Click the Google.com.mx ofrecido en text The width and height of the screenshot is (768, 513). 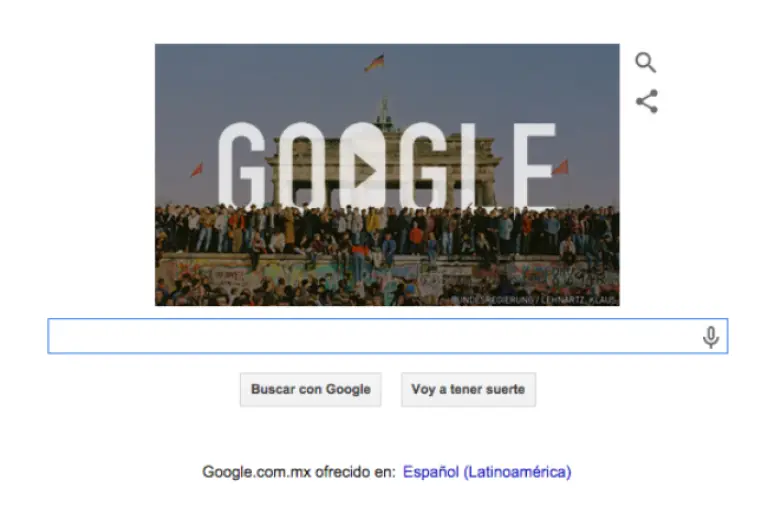(299, 472)
